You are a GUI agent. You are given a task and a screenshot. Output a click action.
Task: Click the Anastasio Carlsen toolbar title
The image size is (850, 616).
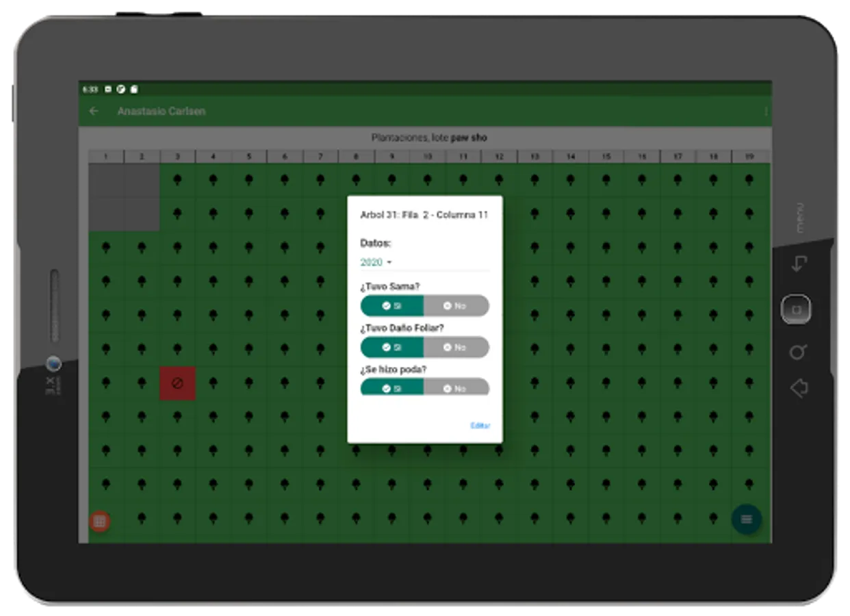(x=162, y=111)
